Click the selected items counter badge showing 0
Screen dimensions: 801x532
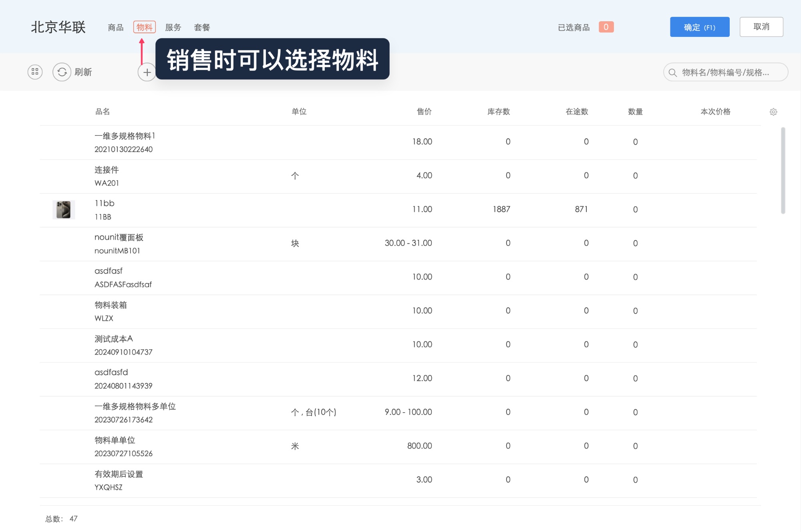pyautogui.click(x=606, y=27)
